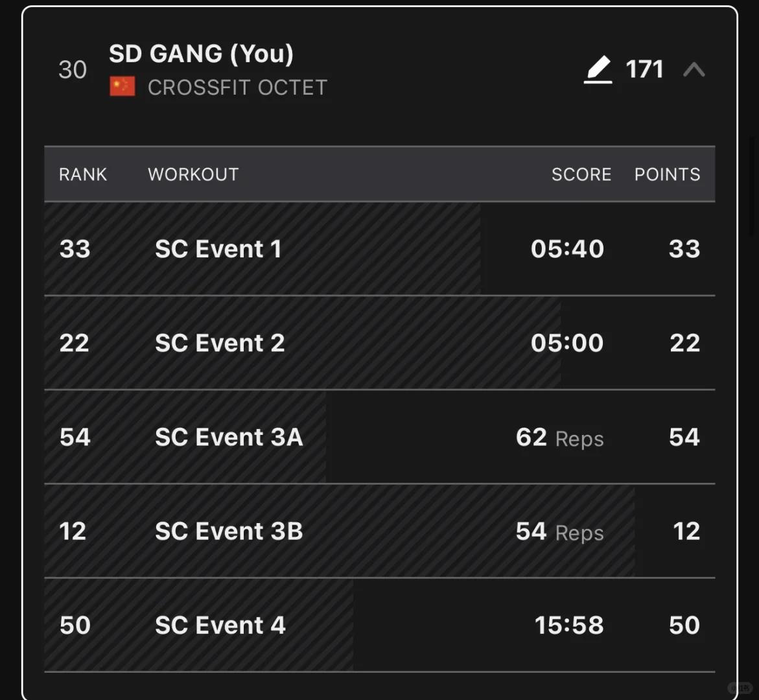Open SC Event 1 row
Screen dimensions: 759x700
[380, 249]
